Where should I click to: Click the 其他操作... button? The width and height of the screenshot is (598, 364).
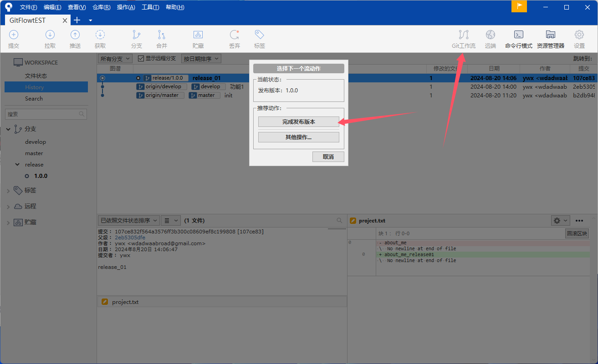point(298,137)
